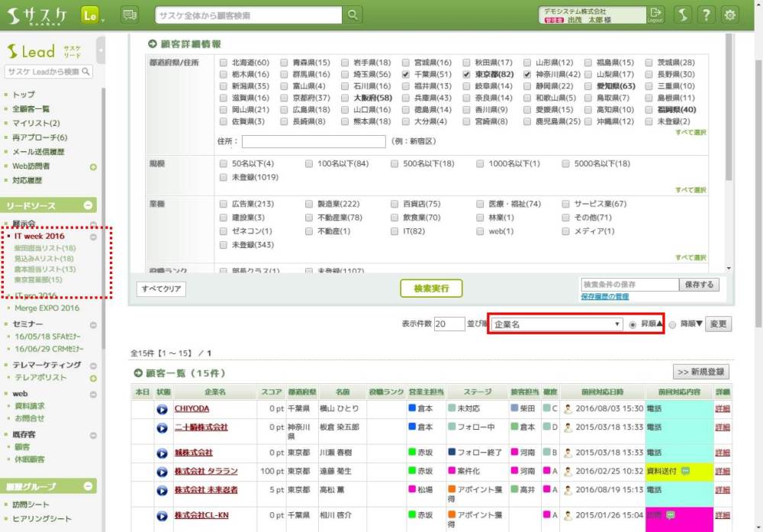Collapse the IT week 2016 tree node

pos(93,237)
